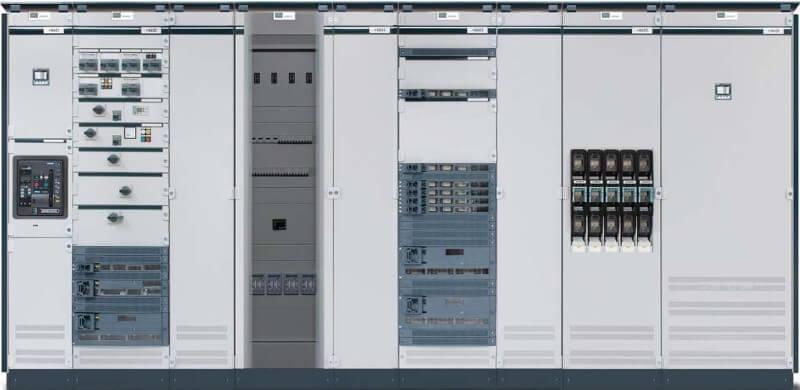The image size is (800, 390).
Task: Click the ventilation slats on the rightmost cabinet door
Action: pos(727,319)
